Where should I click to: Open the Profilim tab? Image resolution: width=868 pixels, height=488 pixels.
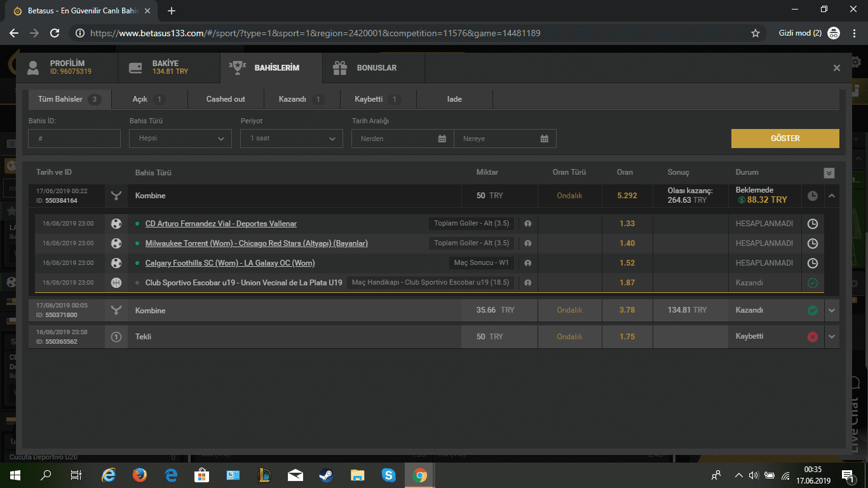click(67, 67)
